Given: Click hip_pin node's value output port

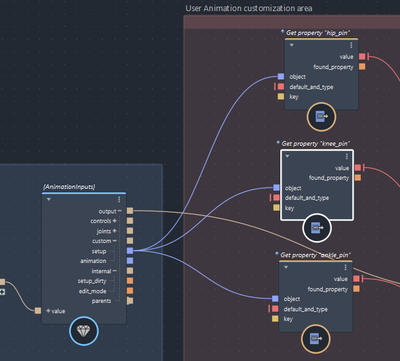Looking at the screenshot, I should pos(362,57).
